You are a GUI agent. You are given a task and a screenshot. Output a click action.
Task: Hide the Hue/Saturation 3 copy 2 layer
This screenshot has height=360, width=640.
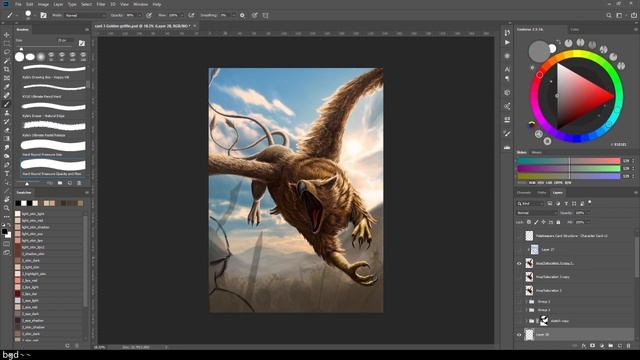tap(519, 263)
